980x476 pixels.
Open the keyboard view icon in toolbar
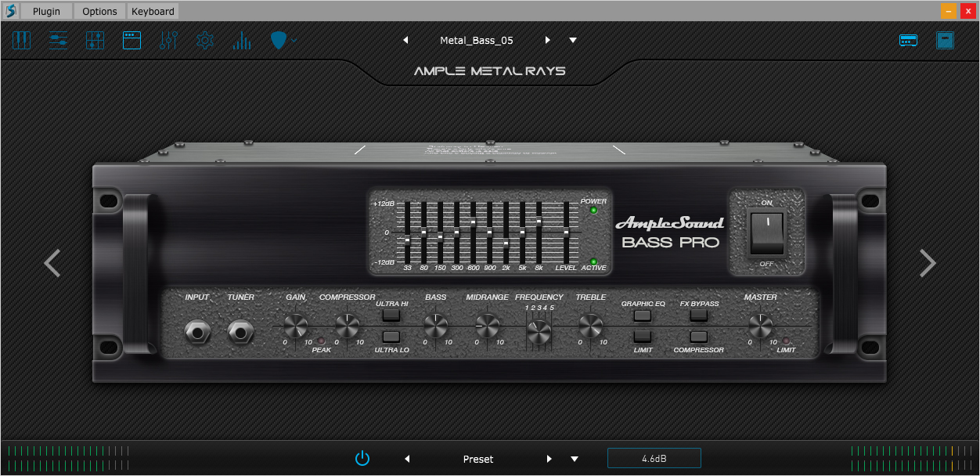(x=21, y=40)
